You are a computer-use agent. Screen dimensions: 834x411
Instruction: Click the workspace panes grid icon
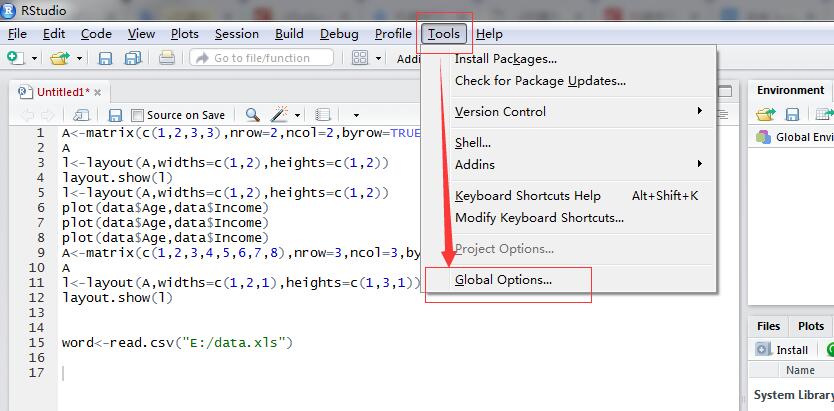pyautogui.click(x=360, y=57)
